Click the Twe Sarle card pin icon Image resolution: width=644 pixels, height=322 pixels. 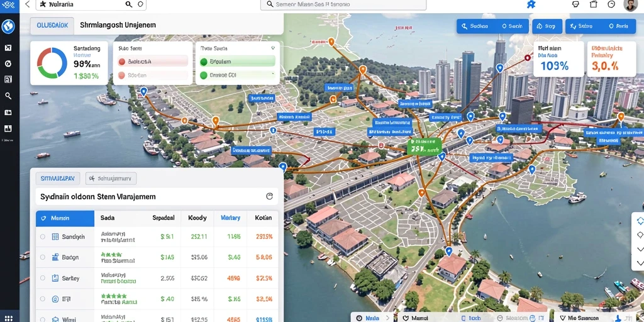tap(273, 48)
